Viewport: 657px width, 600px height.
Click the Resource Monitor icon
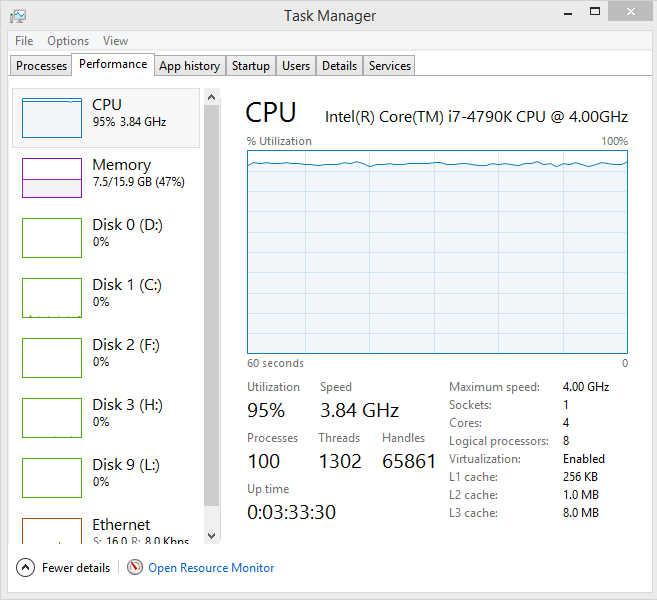pyautogui.click(x=135, y=568)
